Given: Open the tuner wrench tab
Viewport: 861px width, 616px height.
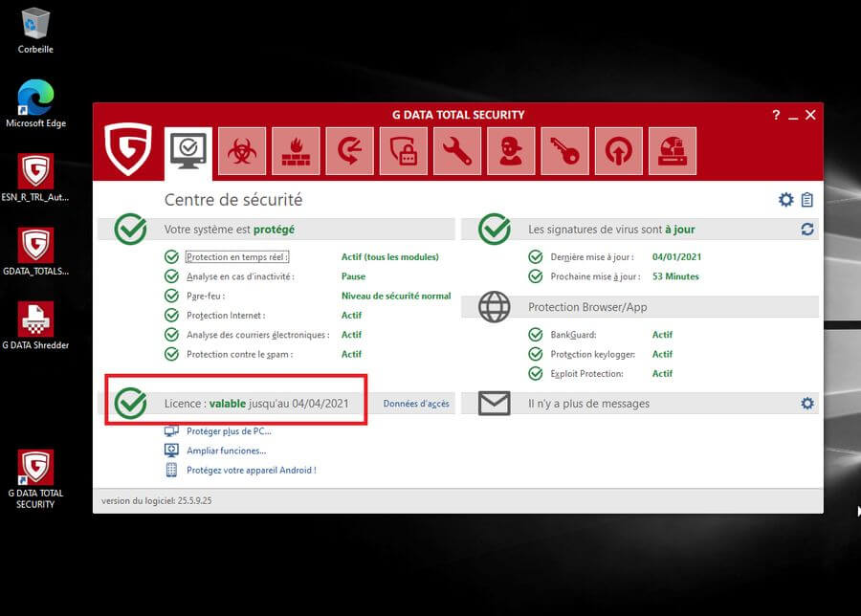Looking at the screenshot, I should pos(457,151).
